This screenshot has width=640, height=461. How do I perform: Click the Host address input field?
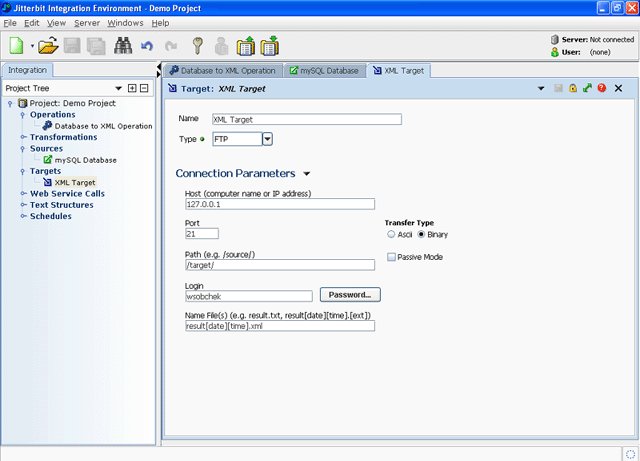coord(279,204)
